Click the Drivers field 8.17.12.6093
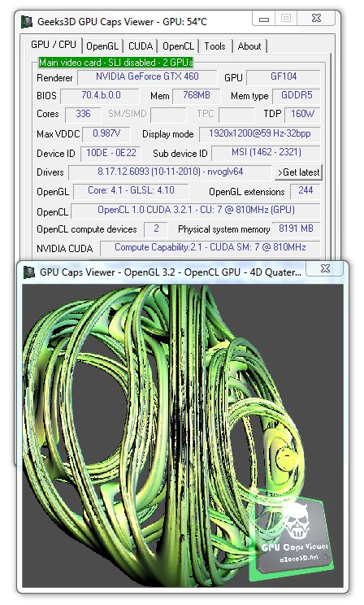This screenshot has width=364, height=605. pos(170,172)
